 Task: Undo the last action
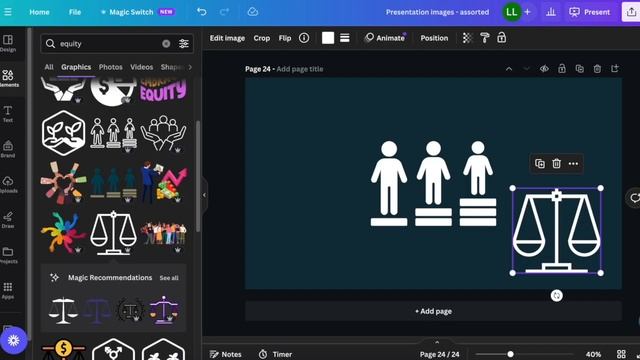(202, 12)
